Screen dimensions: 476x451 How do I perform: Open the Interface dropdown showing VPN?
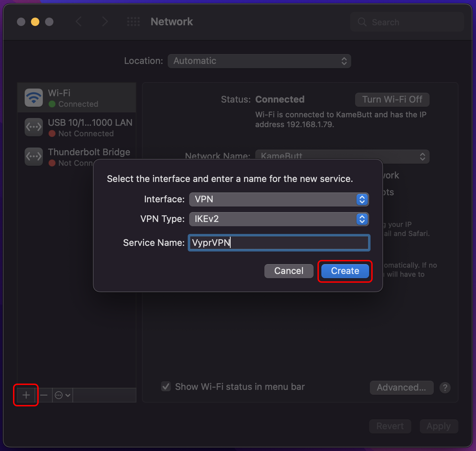click(279, 200)
